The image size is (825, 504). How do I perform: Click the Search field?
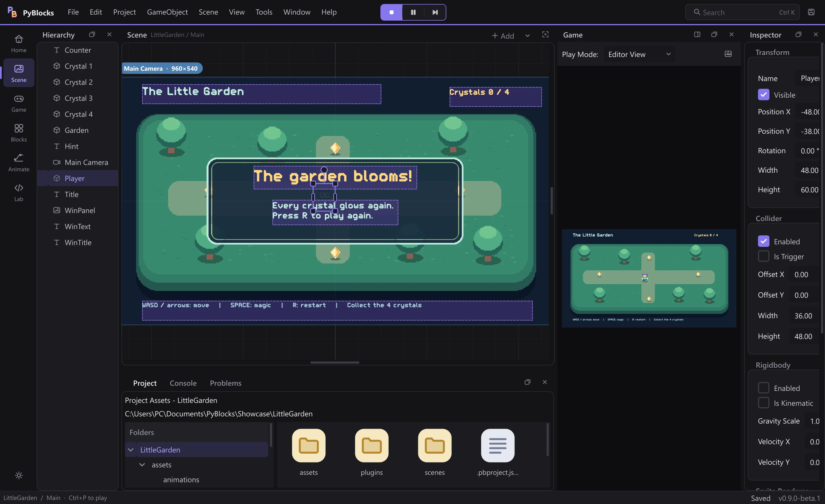[x=742, y=12]
